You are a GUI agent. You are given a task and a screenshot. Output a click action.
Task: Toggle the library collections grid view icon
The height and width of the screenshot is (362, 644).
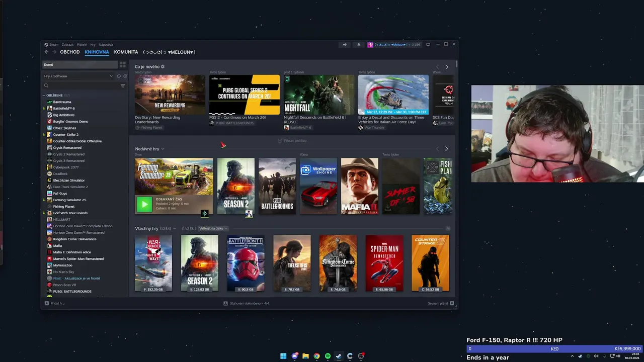pos(122,64)
